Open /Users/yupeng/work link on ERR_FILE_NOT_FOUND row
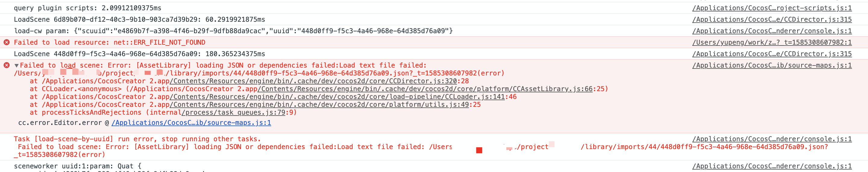Image resolution: width=868 pixels, height=172 pixels. (772, 42)
